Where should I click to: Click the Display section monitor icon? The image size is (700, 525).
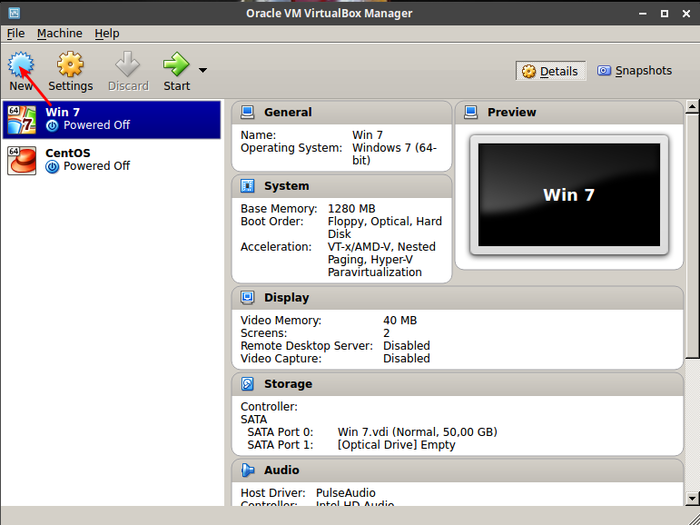click(247, 297)
